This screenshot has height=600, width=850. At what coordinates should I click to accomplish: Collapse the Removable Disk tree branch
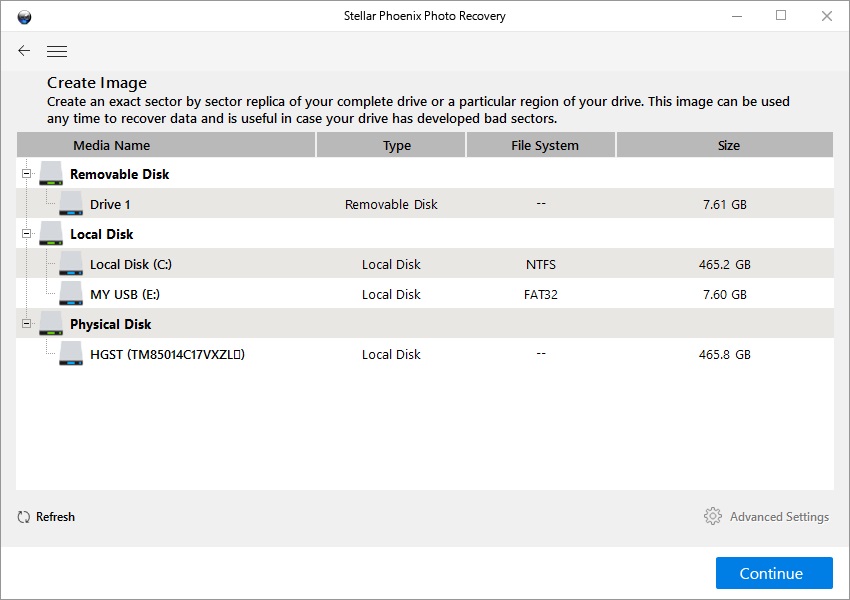[x=25, y=172]
